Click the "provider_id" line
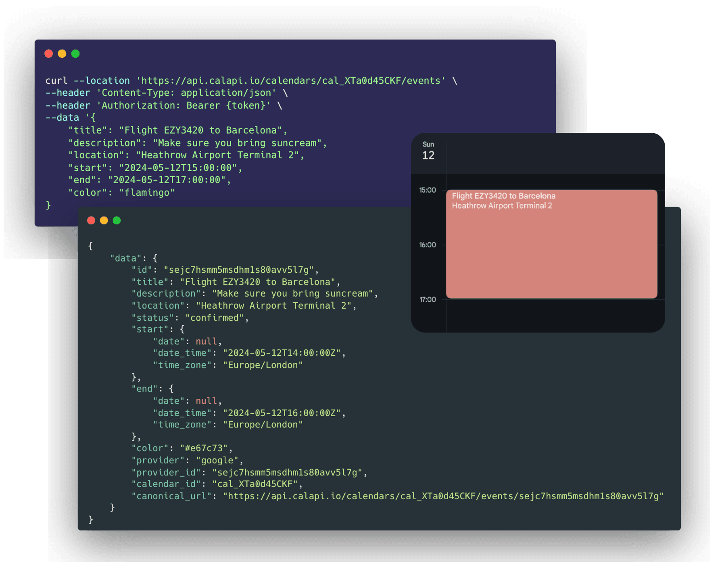728x582 pixels. [x=249, y=473]
